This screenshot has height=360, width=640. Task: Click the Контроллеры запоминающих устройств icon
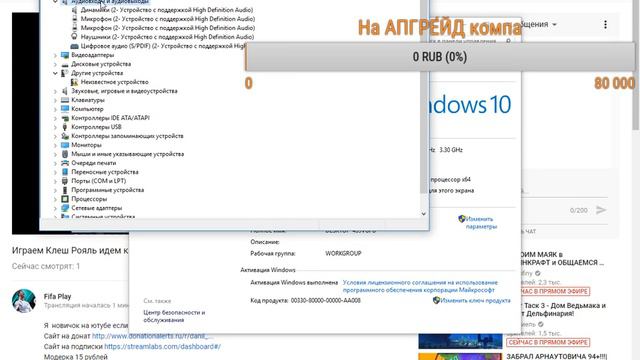coord(64,136)
